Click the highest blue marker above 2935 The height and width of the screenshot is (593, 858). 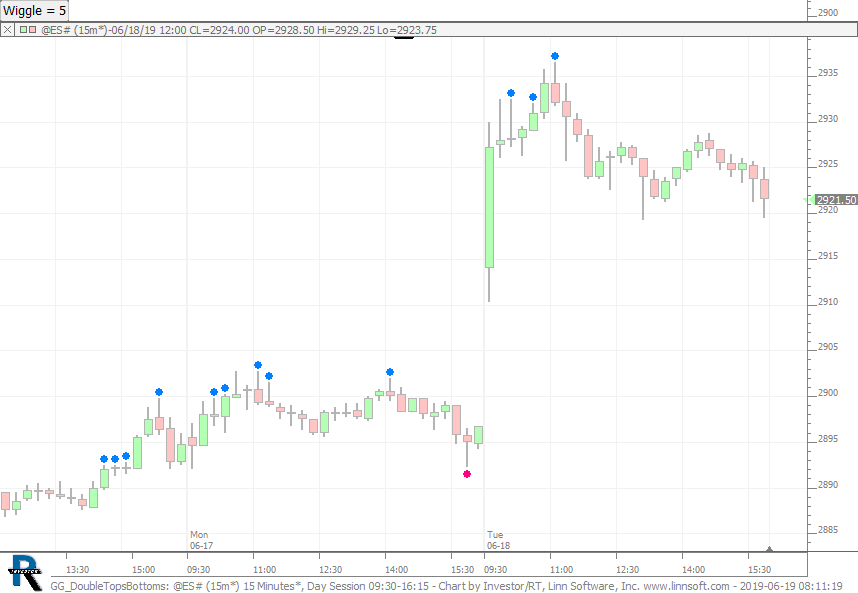point(555,56)
